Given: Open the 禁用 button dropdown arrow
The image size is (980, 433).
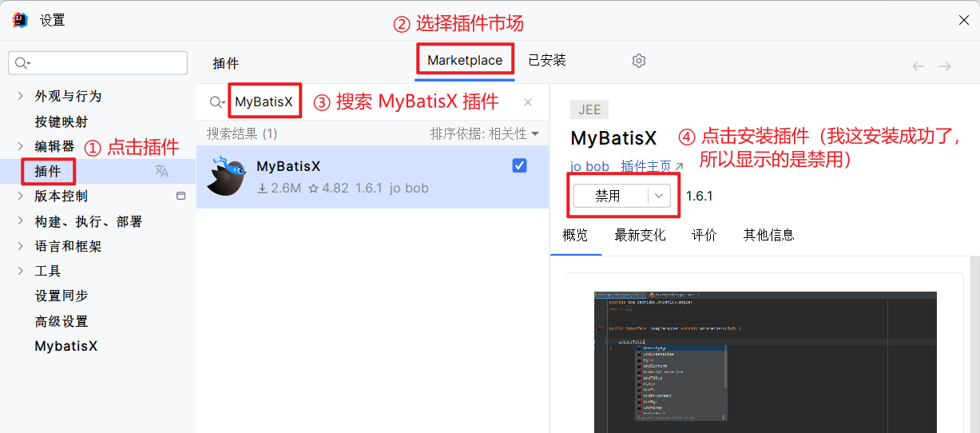Looking at the screenshot, I should [x=659, y=197].
